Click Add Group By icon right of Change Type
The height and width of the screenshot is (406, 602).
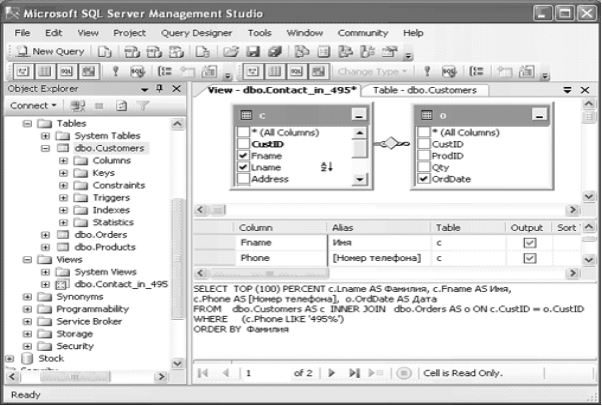point(476,71)
